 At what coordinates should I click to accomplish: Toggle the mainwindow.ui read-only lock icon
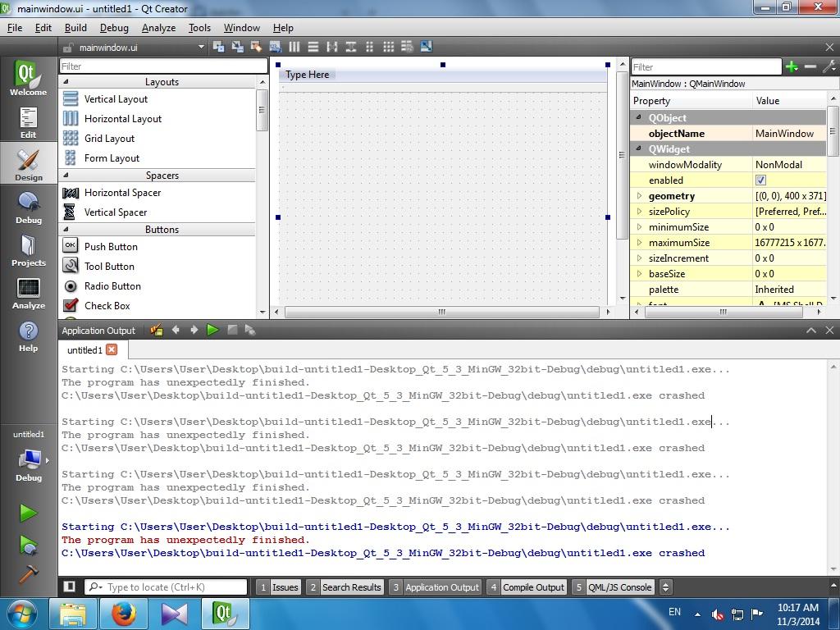pyautogui.click(x=68, y=47)
